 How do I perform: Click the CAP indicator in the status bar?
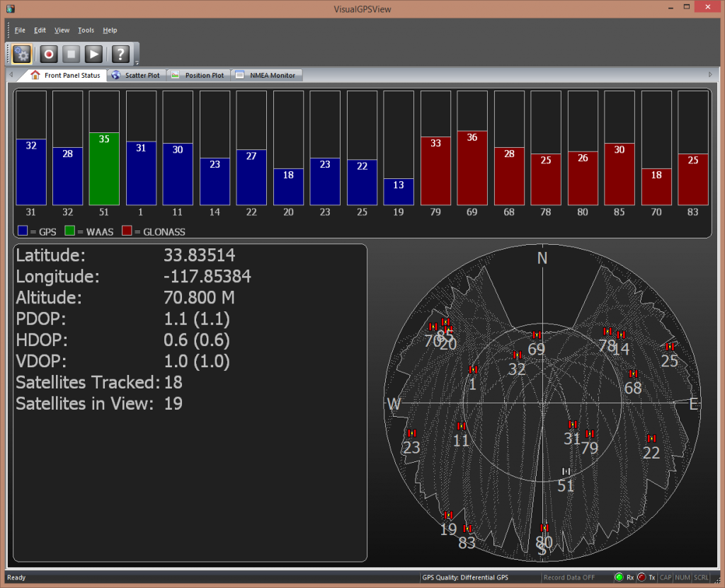[666, 577]
